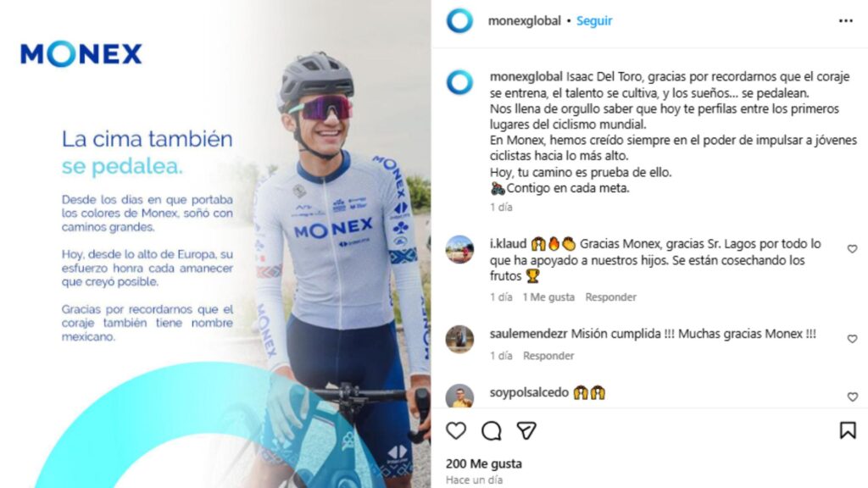This screenshot has width=868, height=488.
Task: Like saulemendezr's comment
Action: pos(852,339)
